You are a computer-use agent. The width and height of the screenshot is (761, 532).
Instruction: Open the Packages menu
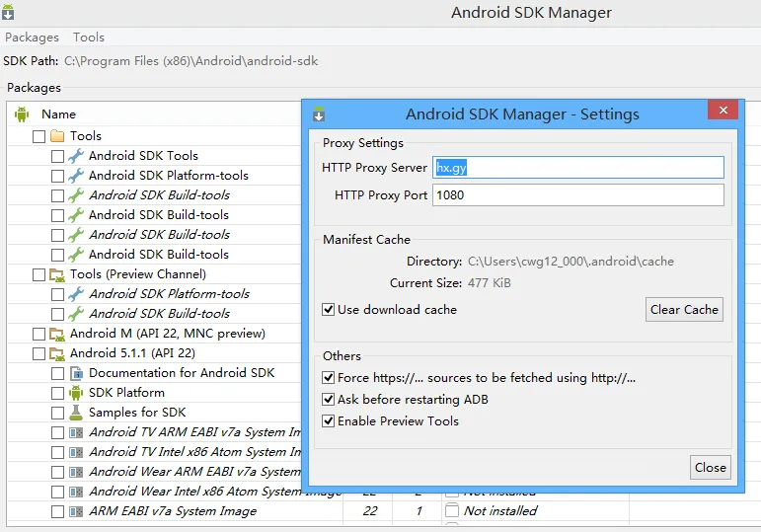pyautogui.click(x=32, y=38)
